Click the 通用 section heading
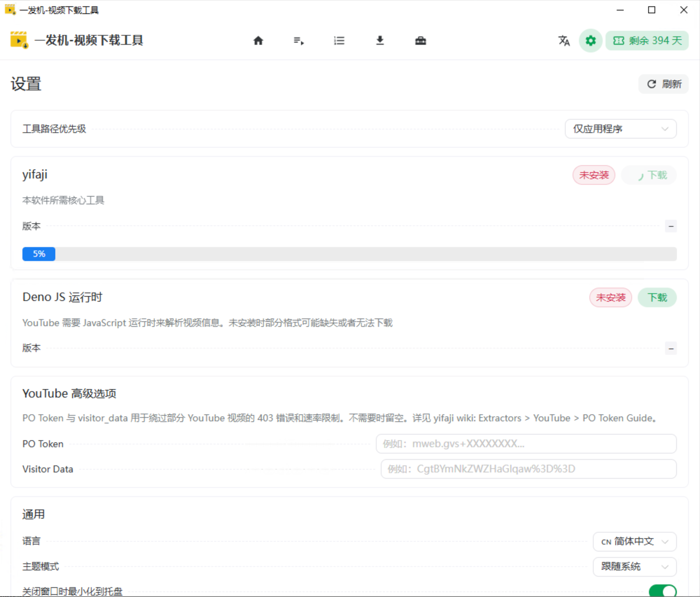The image size is (700, 597). [34, 514]
